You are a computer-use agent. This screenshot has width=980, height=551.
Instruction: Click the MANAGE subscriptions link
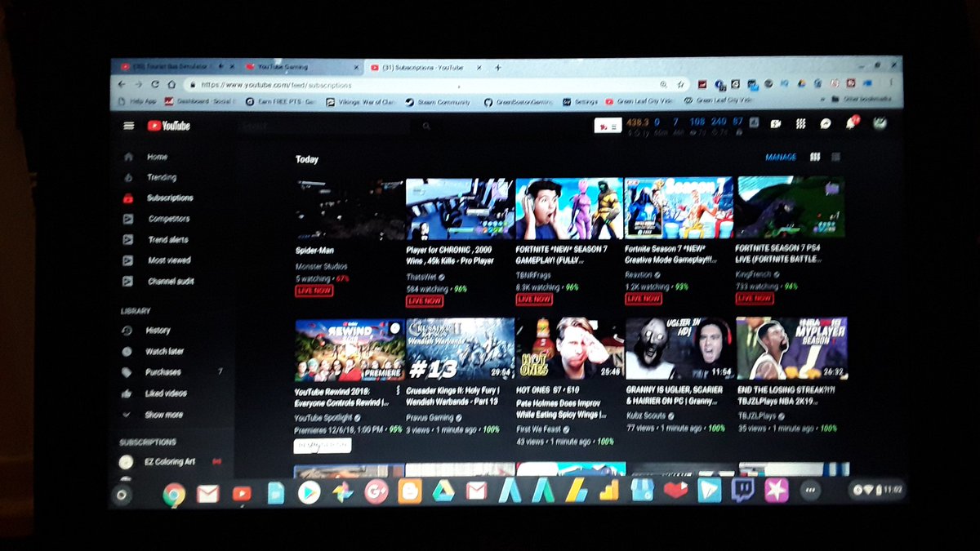coord(781,157)
